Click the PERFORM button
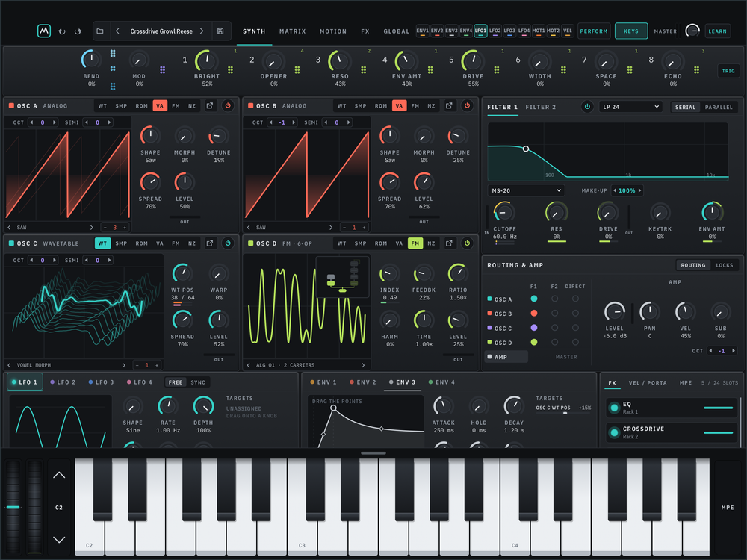Viewport: 747px width, 560px height. (594, 31)
